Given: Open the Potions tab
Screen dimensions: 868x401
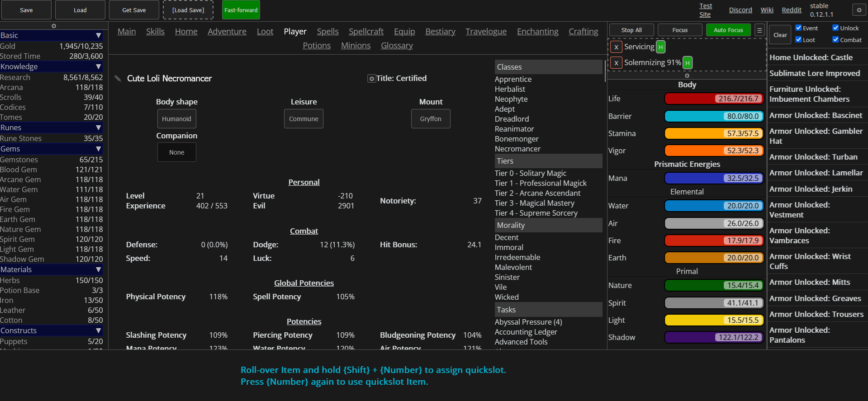Looking at the screenshot, I should click(317, 46).
